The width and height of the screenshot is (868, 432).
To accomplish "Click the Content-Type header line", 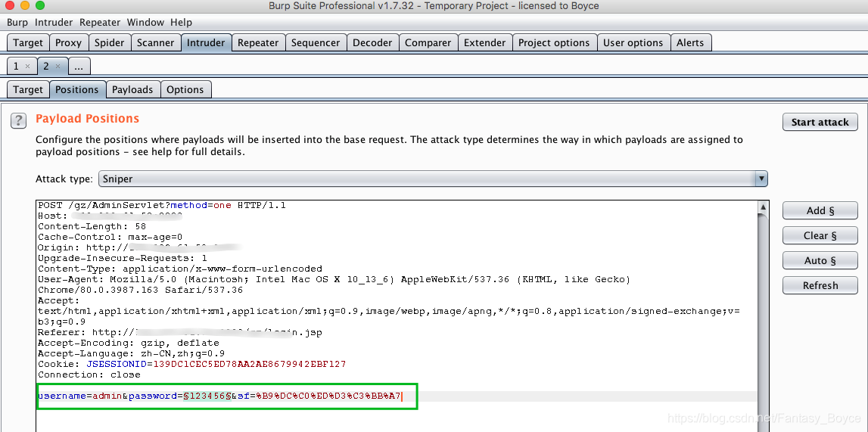I will click(180, 269).
